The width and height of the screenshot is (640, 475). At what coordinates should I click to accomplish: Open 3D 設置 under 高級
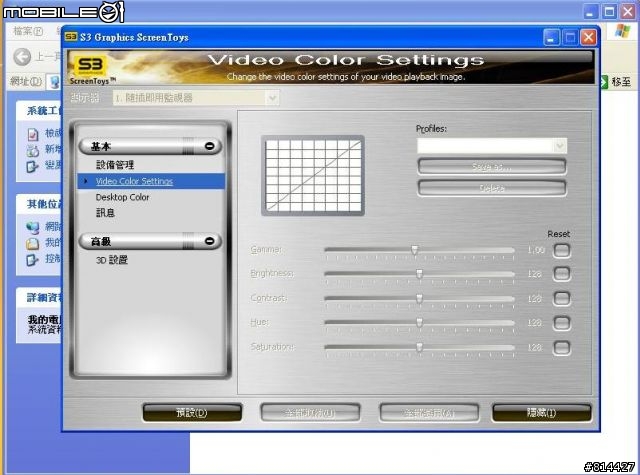coord(112,260)
